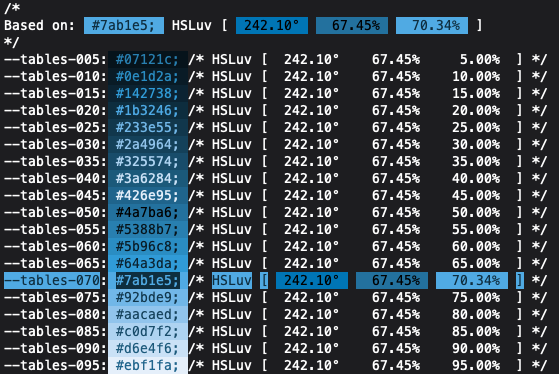Screen dimensions: 559x374
Task: Click the --tables-045 variable name
Action: (x=52, y=195)
